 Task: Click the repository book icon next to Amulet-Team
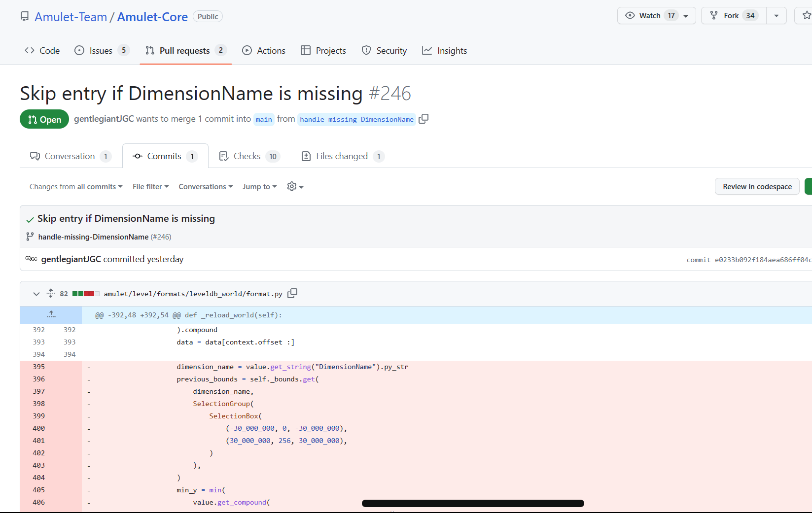24,16
